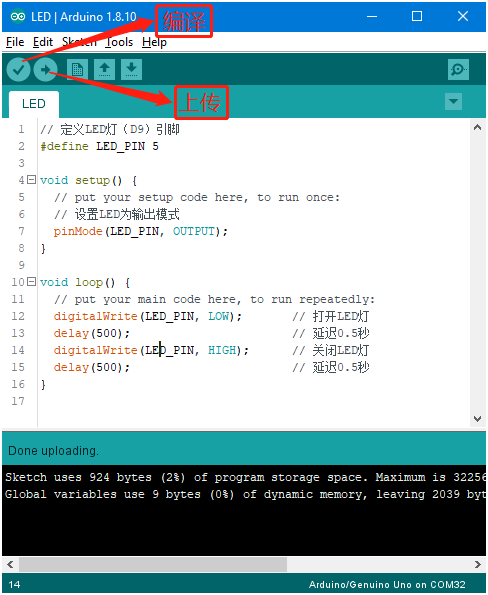Click the '// 关闭LED灯' comment
This screenshot has height=595, width=488.
(x=331, y=350)
